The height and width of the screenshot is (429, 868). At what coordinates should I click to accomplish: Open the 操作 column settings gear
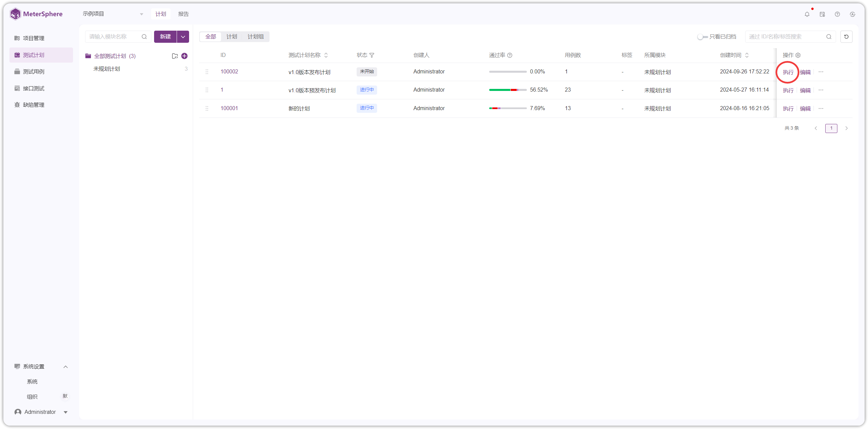(x=798, y=55)
